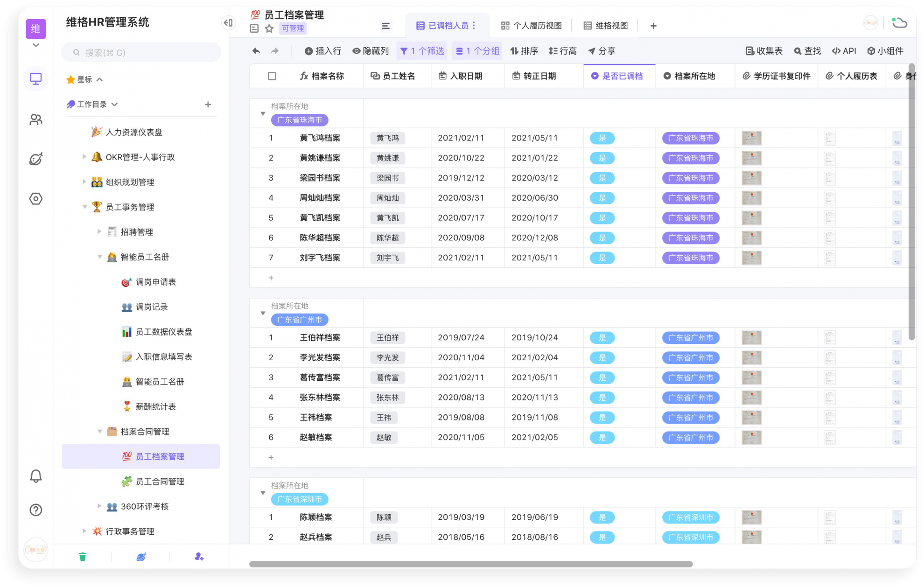Switch to 个人履历视图 tab
The height and width of the screenshot is (587, 924).
[531, 26]
